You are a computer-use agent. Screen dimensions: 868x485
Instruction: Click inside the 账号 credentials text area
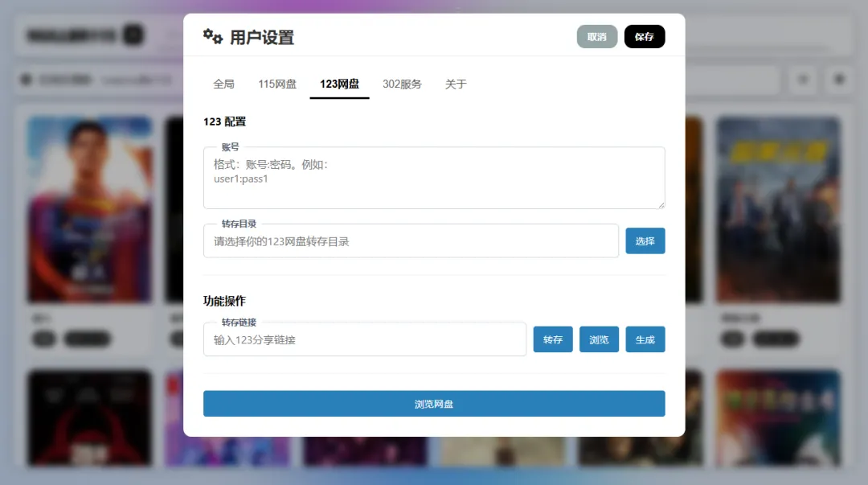(434, 177)
